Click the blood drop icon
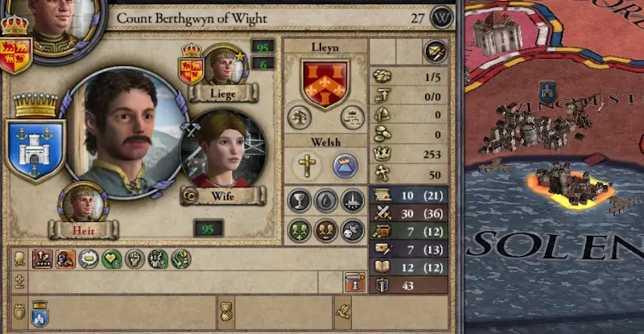Viewport: 644px width, 334px height. pos(326,200)
